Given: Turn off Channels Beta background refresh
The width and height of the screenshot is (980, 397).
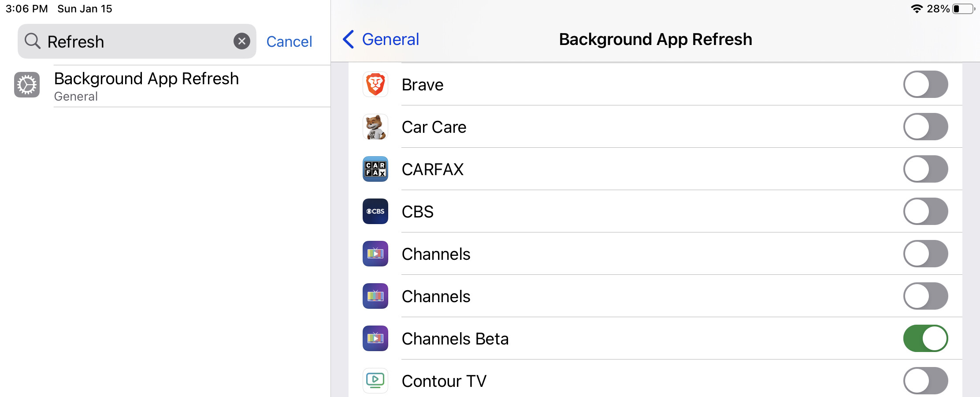Looking at the screenshot, I should 925,338.
